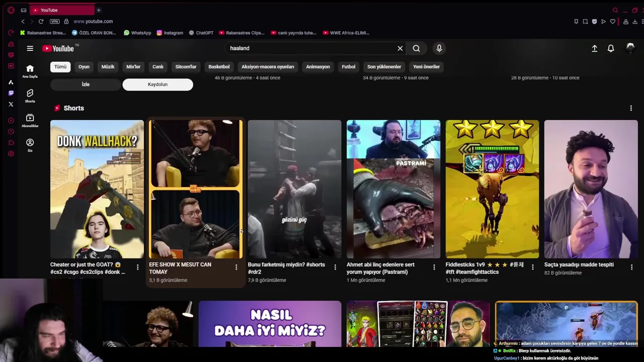Open the Shorts shelf options menu
Screen dimensions: 644x362
[x=631, y=108]
